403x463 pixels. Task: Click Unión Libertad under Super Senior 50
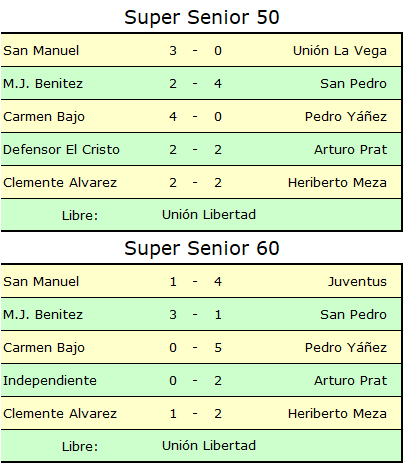[209, 215]
